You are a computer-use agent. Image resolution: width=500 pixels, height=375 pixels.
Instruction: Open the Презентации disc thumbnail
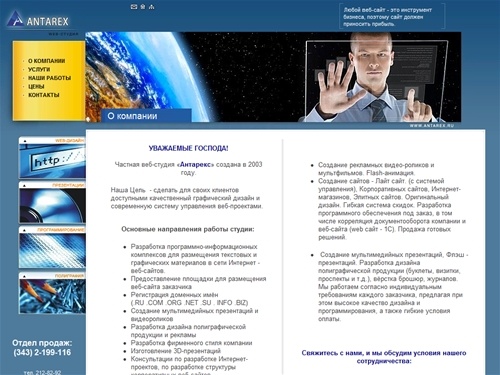coord(52,202)
